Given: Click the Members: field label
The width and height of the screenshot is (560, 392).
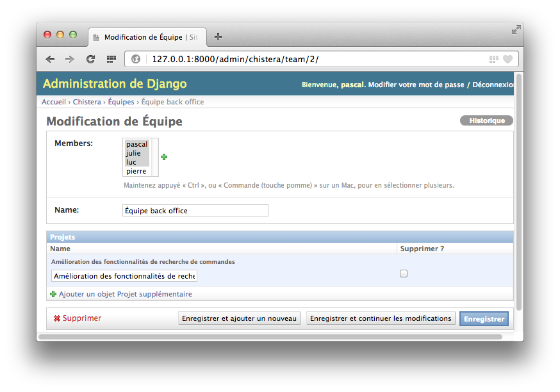Looking at the screenshot, I should [74, 143].
